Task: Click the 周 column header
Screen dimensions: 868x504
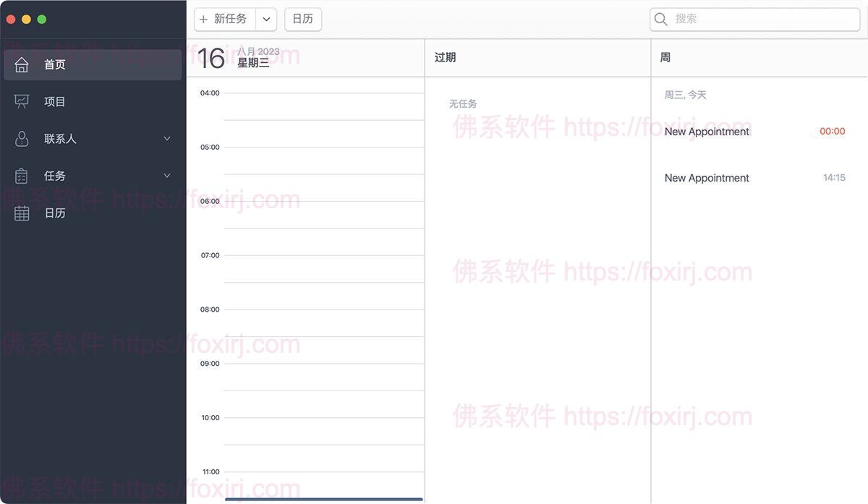Action: (664, 56)
